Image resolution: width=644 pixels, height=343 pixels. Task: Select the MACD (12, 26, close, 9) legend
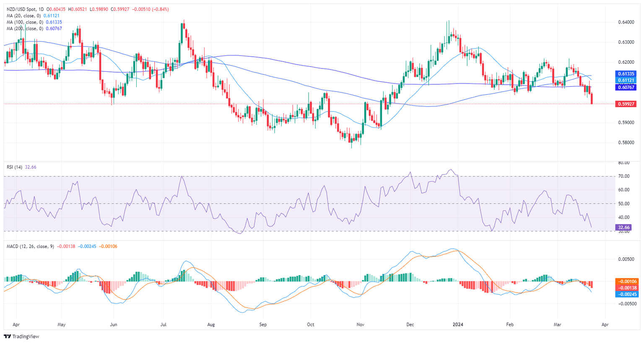pos(30,247)
